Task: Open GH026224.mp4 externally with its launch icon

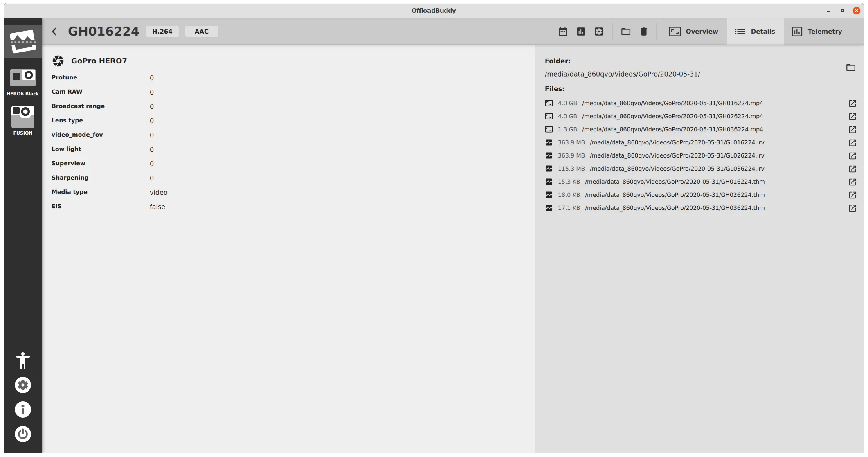Action: pos(852,117)
